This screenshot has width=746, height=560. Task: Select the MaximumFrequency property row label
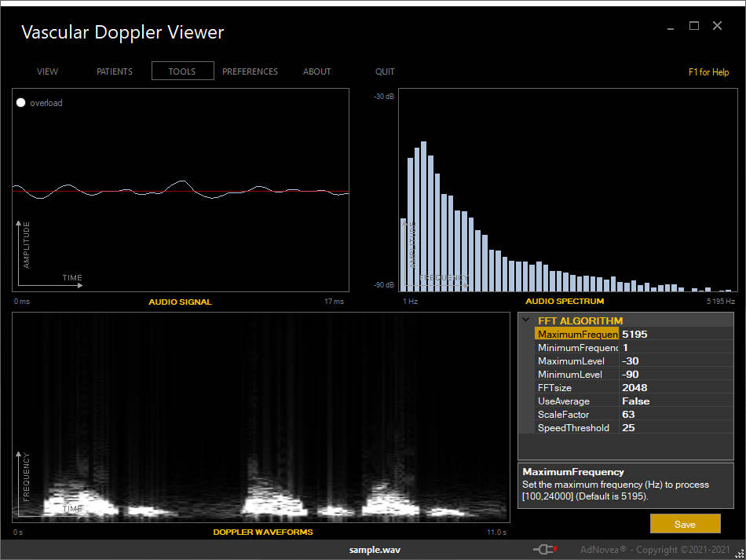coord(576,334)
